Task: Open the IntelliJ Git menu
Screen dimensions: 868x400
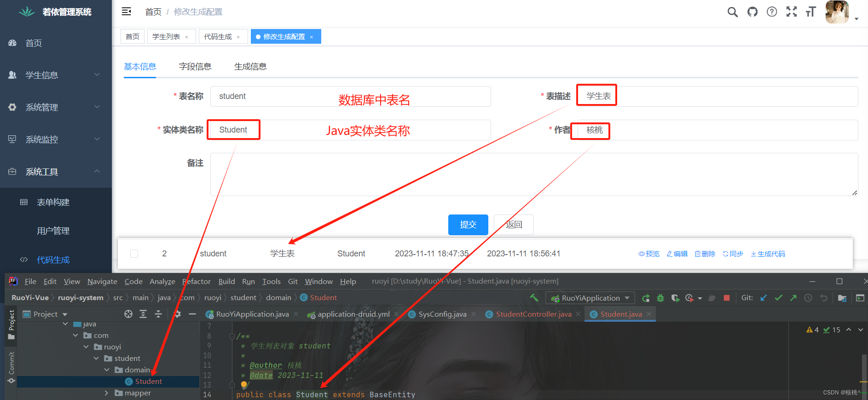Action: pyautogui.click(x=293, y=281)
